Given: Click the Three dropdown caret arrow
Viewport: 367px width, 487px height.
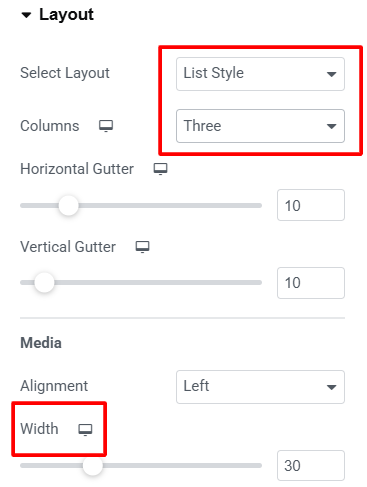Looking at the screenshot, I should tap(331, 126).
